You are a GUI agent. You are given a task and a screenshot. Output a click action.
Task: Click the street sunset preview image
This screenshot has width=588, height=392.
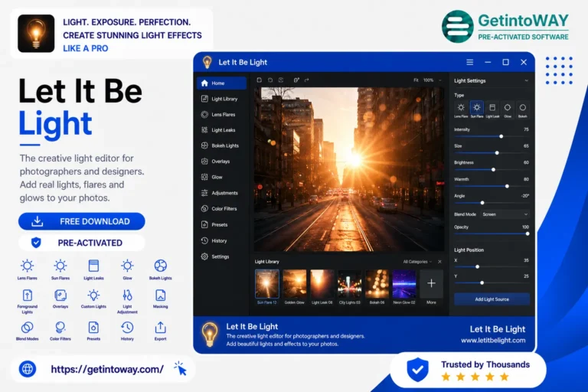(349, 169)
